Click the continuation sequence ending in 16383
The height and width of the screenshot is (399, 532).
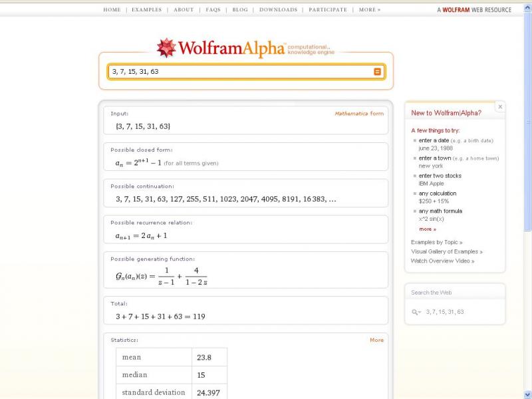[226, 199]
